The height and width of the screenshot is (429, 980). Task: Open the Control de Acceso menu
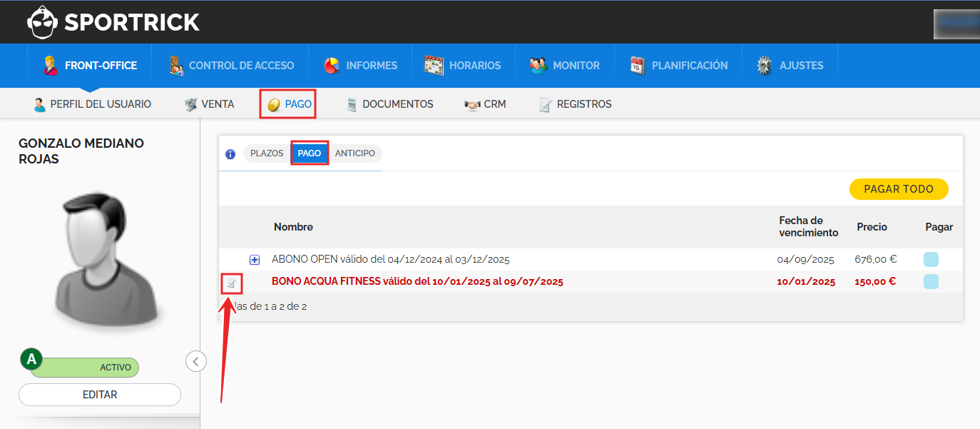231,65
